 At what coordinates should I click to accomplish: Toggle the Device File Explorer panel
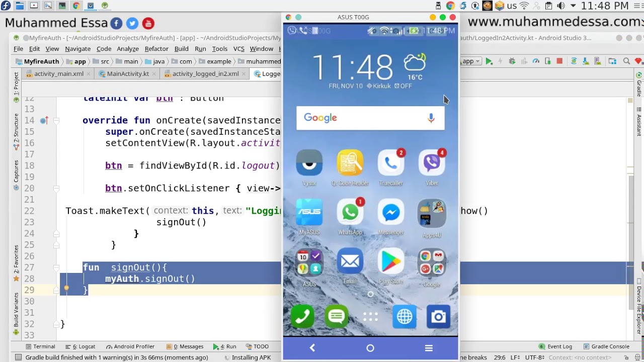[x=639, y=307]
